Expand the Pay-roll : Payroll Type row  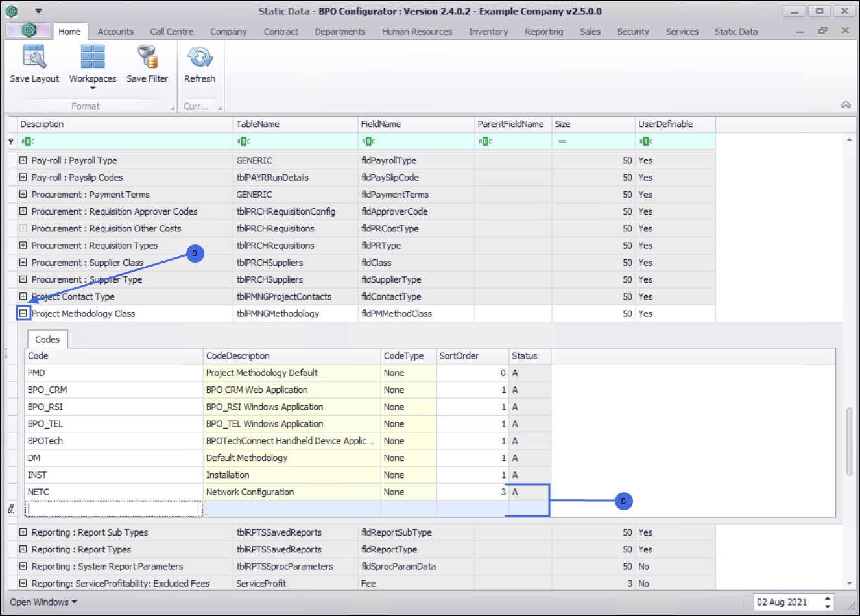[23, 160]
